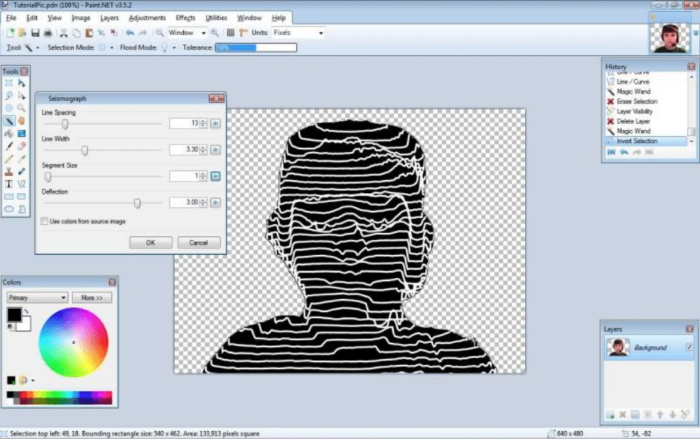Screen dimensions: 700x439
Task: Select the Background layer thumbnail
Action: click(x=618, y=347)
